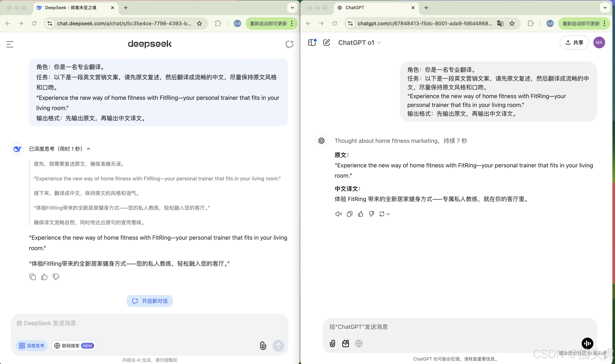Image resolution: width=615 pixels, height=364 pixels.
Task: Collapse the 已深度思考 thinking section
Action: point(88,149)
